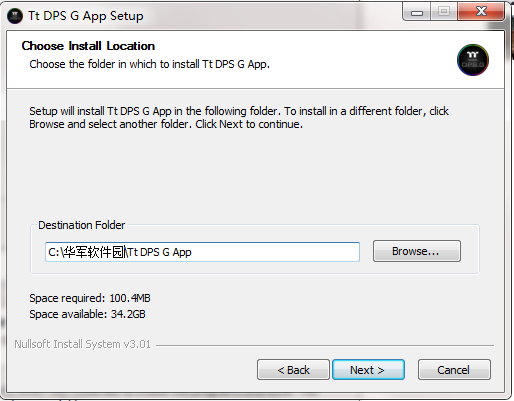The image size is (514, 401).
Task: Cancel the installation
Action: pyautogui.click(x=454, y=370)
